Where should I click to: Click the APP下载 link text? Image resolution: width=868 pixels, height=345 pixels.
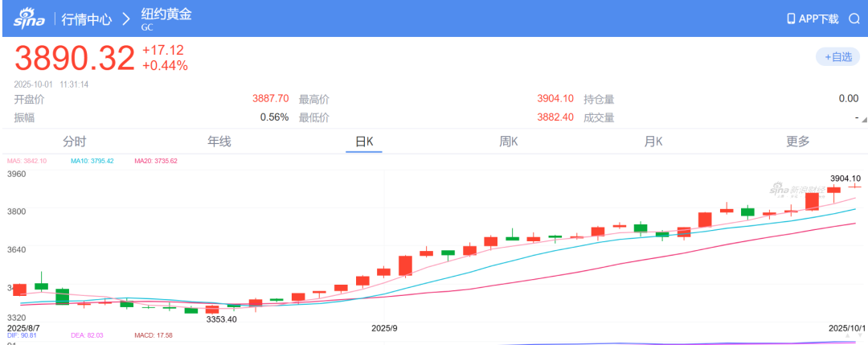coord(818,18)
